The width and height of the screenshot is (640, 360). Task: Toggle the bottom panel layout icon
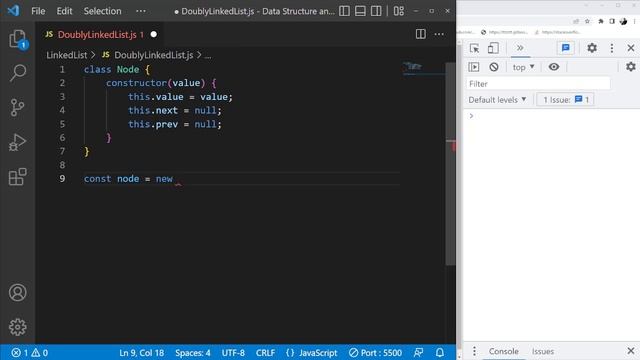tap(360, 11)
